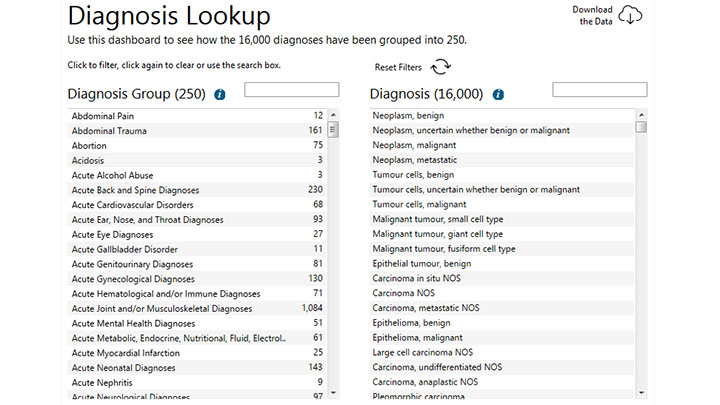Select Epithelioma, malignant row

click(x=502, y=338)
